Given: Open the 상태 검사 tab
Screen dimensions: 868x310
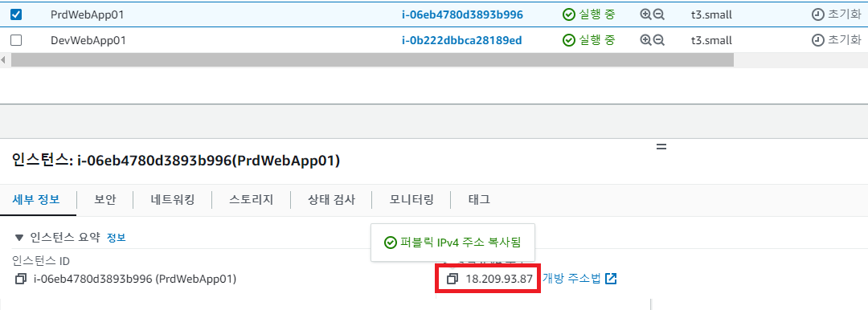Looking at the screenshot, I should pos(331,200).
